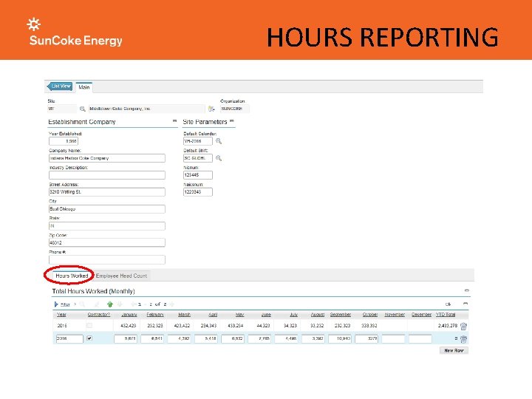Click empty December input in 2016 row

click(420, 338)
